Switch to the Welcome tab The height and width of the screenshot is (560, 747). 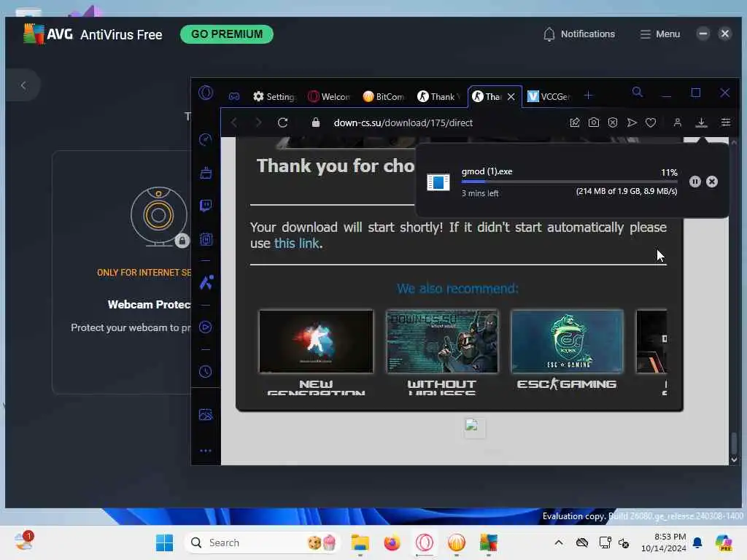(329, 97)
